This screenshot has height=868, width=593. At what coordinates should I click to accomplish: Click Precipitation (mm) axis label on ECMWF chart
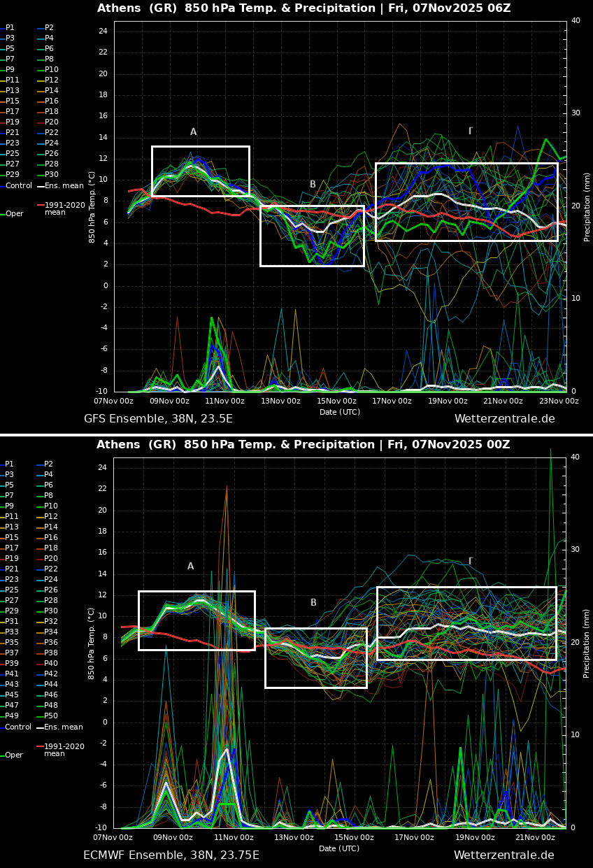[587, 643]
